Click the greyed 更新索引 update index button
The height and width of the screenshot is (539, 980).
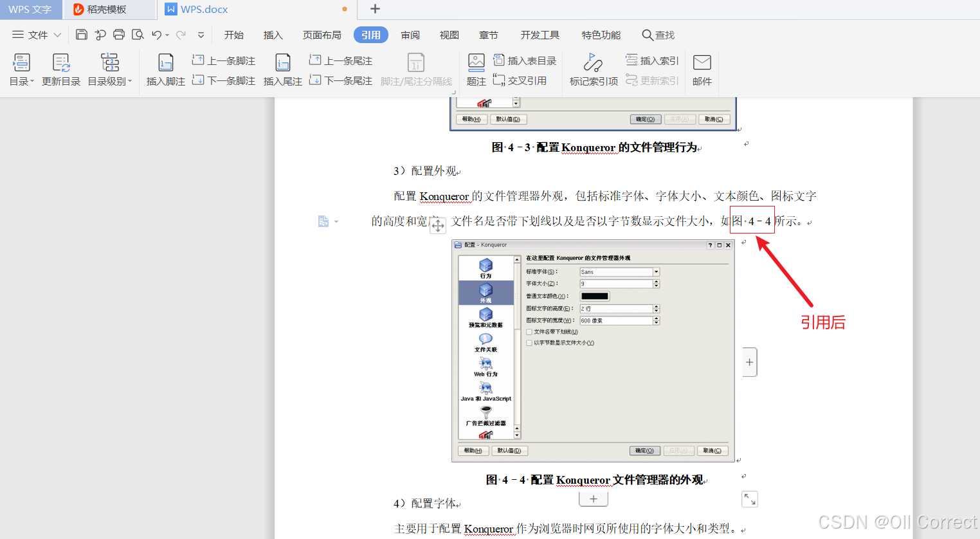[652, 80]
